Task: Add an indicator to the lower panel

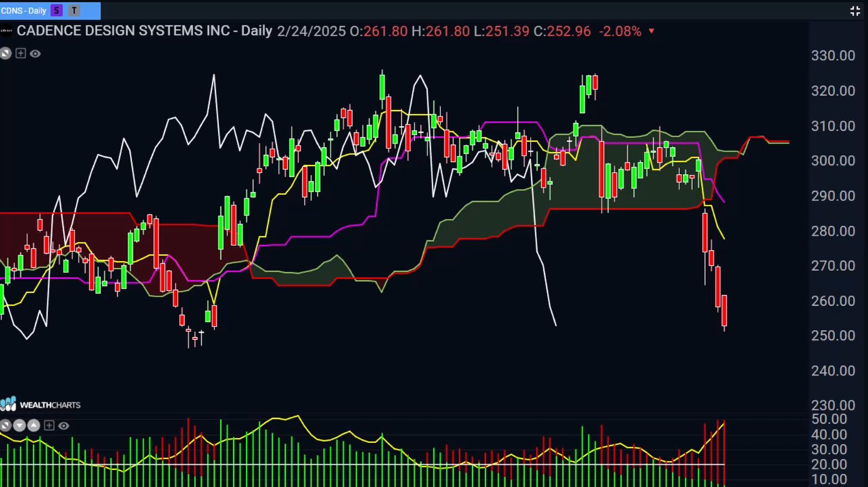Action: coord(49,426)
